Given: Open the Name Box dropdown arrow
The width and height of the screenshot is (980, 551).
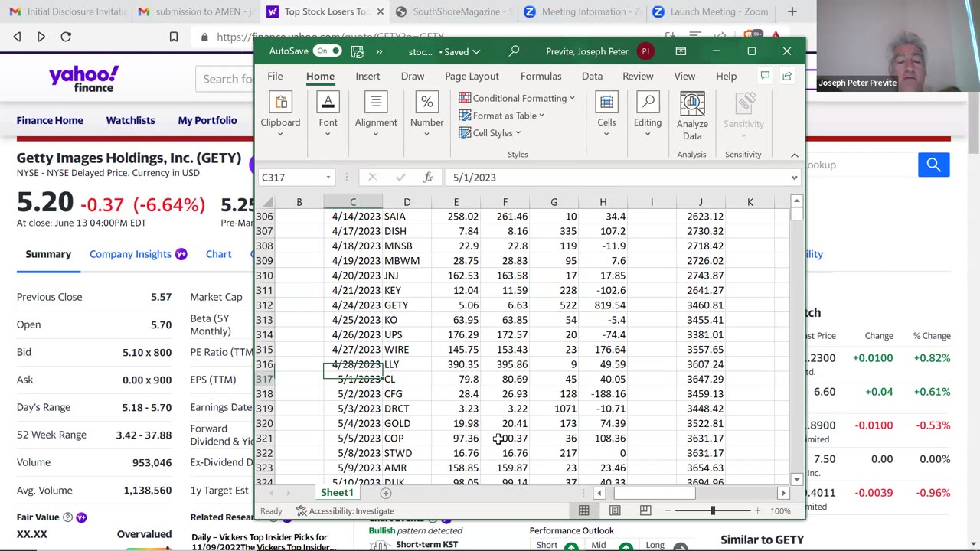Looking at the screenshot, I should (x=328, y=178).
